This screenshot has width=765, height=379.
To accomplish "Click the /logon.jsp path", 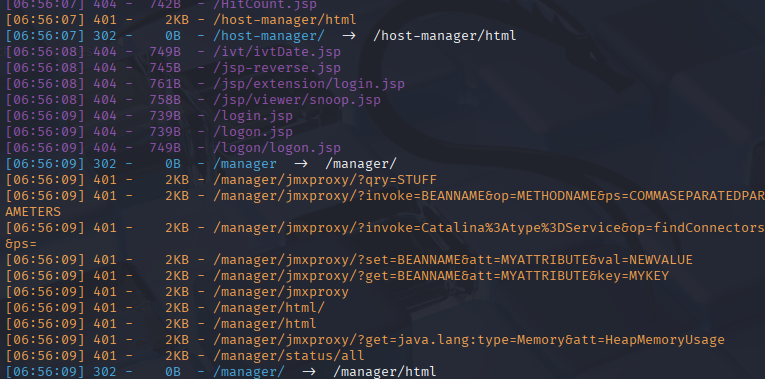I will pyautogui.click(x=253, y=132).
